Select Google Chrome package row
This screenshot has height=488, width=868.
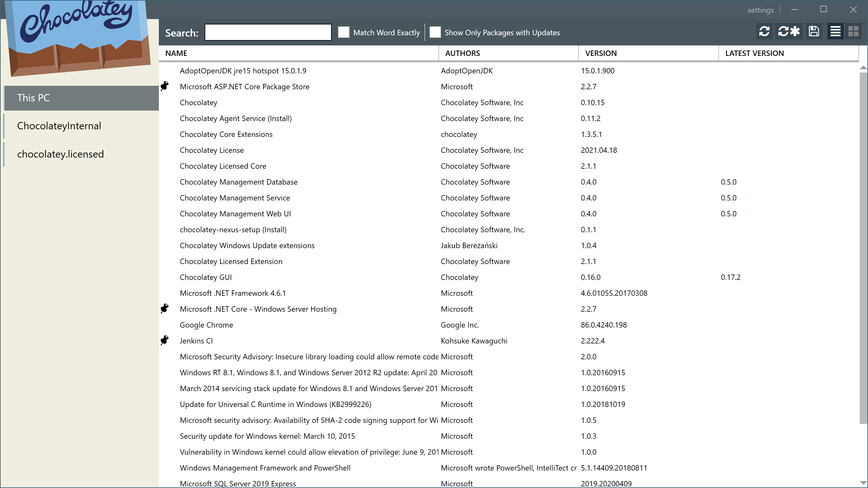pyautogui.click(x=509, y=325)
